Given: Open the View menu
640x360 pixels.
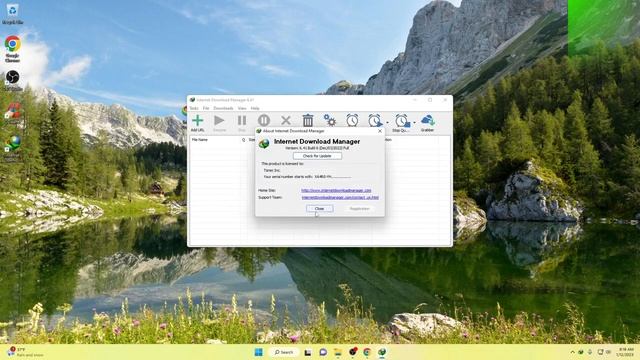Looking at the screenshot, I should coord(242,108).
